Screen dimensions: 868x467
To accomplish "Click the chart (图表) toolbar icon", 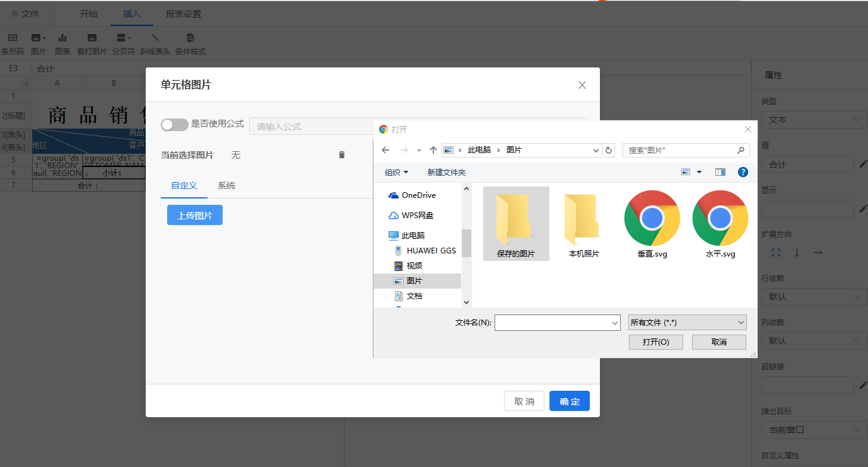I will tap(62, 38).
